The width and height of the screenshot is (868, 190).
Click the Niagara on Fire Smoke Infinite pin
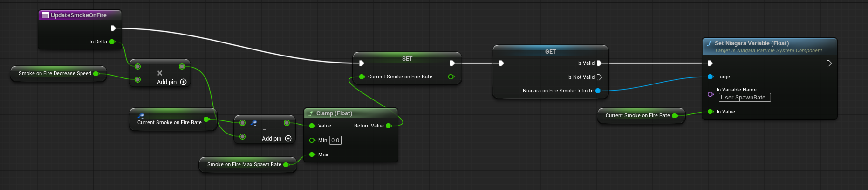click(598, 91)
